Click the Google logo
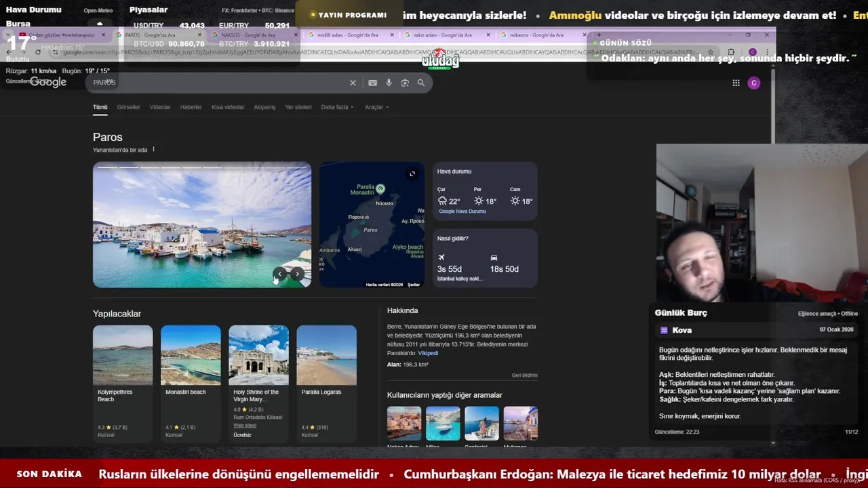Image resolution: width=868 pixels, height=488 pixels. pyautogui.click(x=48, y=82)
